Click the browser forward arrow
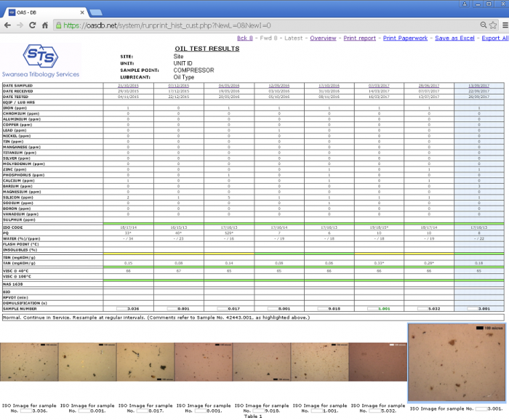509x420 pixels. tap(20, 25)
